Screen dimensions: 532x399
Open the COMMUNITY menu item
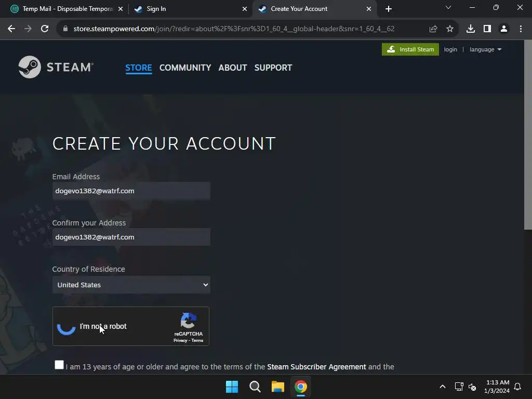click(x=185, y=68)
